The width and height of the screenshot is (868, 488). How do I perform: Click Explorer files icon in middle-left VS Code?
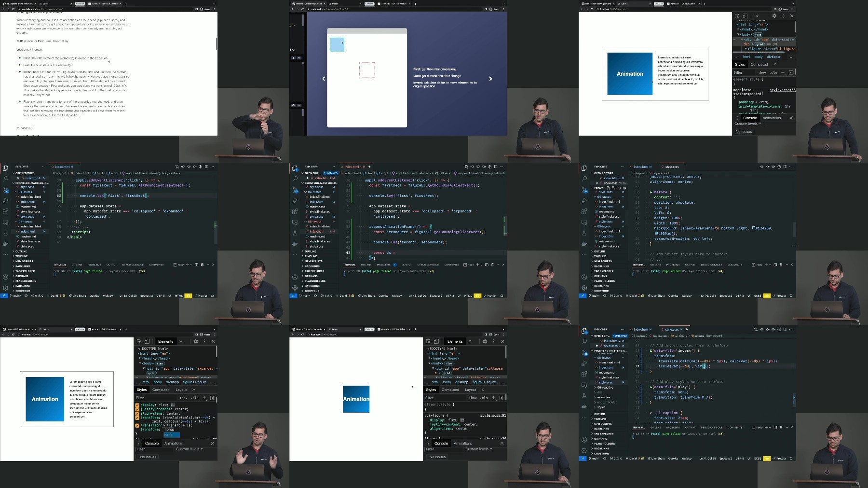coord(5,168)
